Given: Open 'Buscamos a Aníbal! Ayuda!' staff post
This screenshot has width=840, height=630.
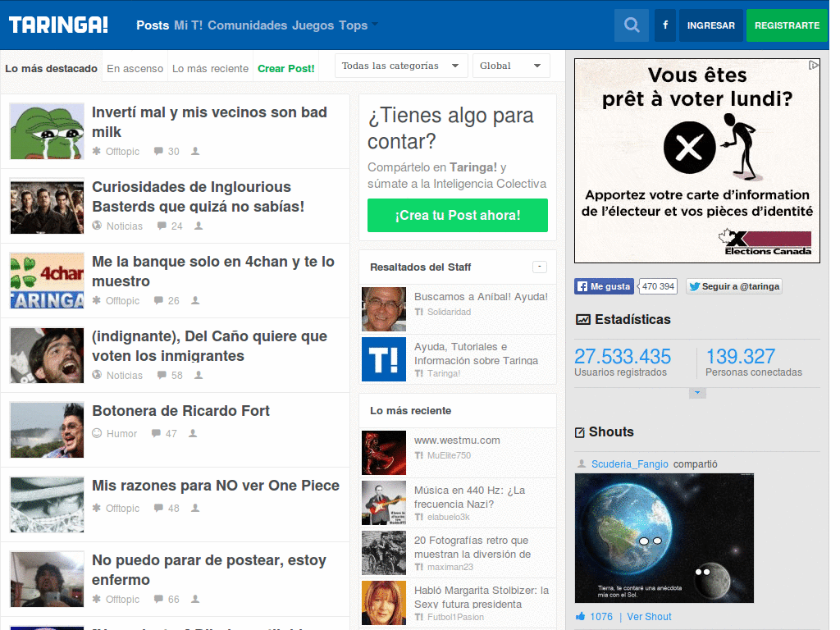Looking at the screenshot, I should pyautogui.click(x=481, y=297).
